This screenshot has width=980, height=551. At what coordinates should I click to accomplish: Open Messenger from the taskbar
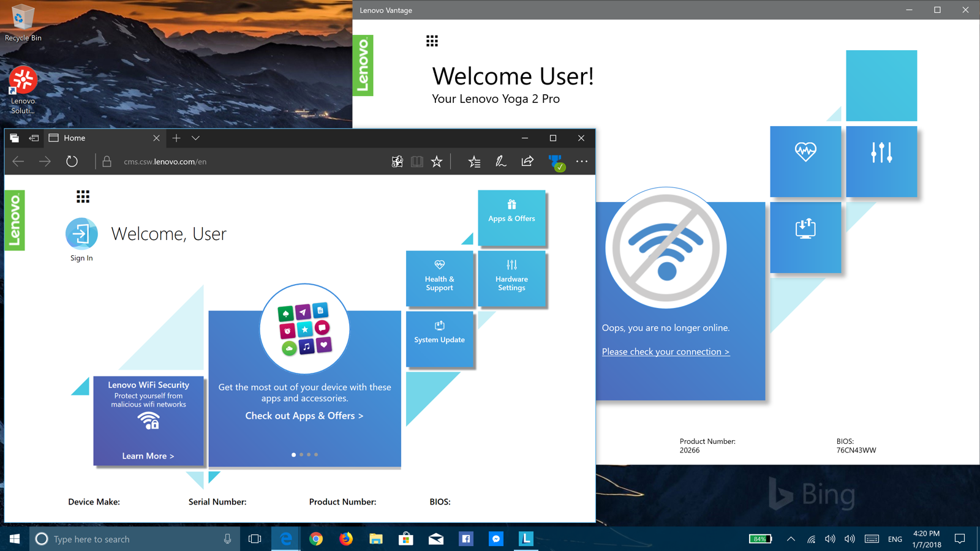496,539
